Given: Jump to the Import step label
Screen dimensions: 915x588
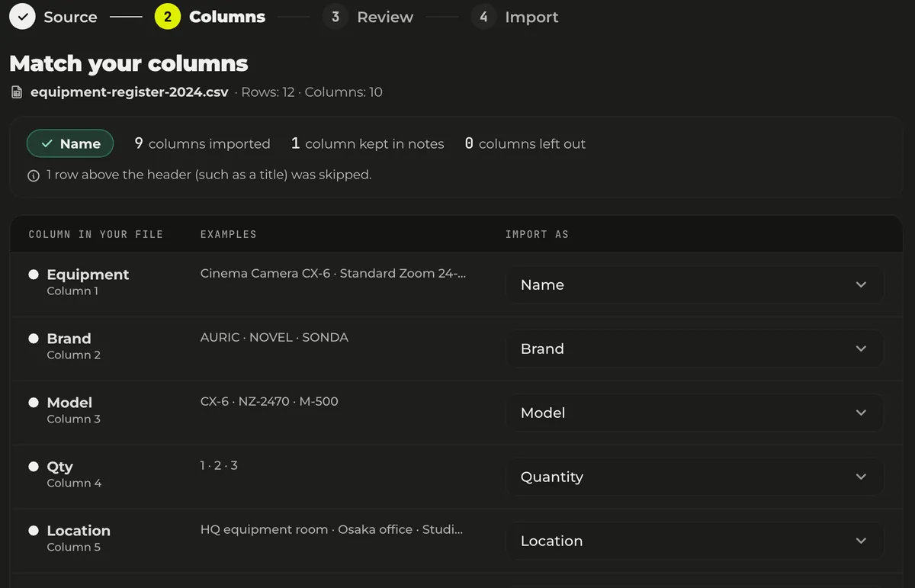Looking at the screenshot, I should click(x=531, y=17).
